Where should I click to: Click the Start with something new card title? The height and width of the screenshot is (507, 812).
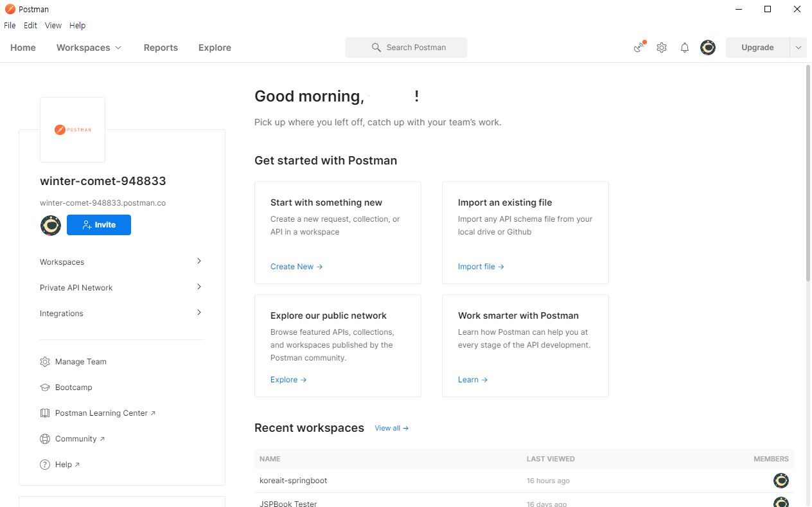(326, 202)
